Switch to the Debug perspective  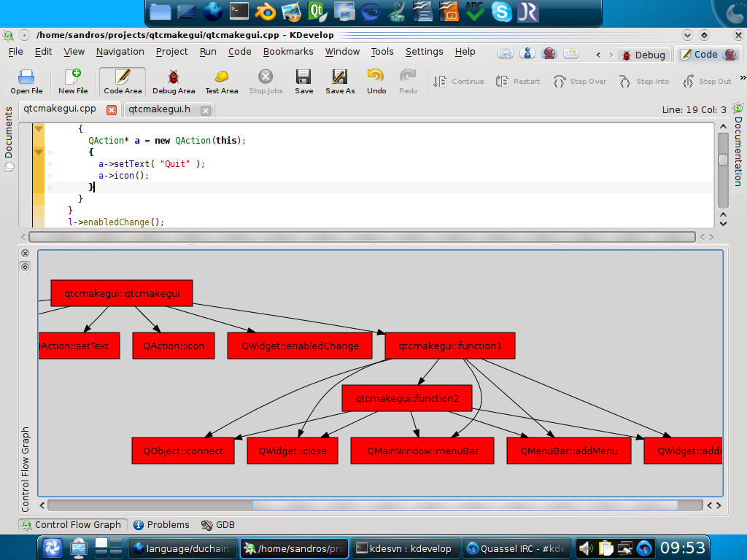click(645, 55)
